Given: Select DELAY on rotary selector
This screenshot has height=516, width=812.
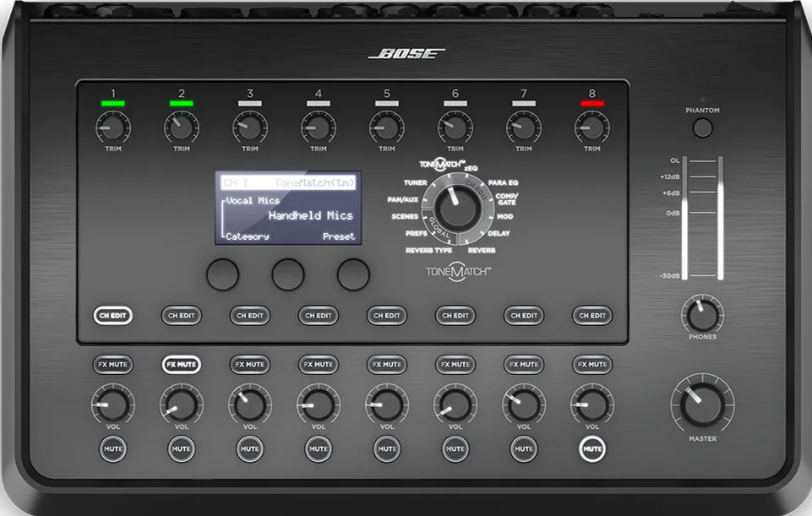Looking at the screenshot, I should pyautogui.click(x=499, y=233).
